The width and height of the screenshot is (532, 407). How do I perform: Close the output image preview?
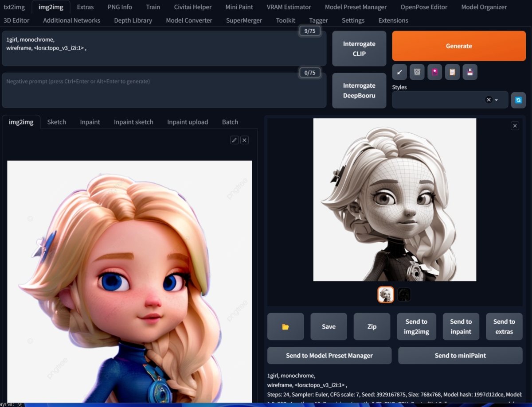pyautogui.click(x=515, y=126)
